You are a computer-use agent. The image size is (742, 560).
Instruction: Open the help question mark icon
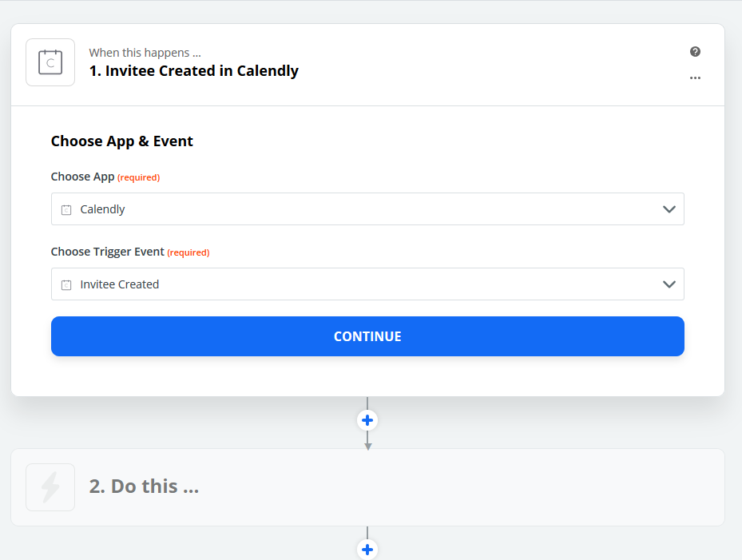click(695, 52)
